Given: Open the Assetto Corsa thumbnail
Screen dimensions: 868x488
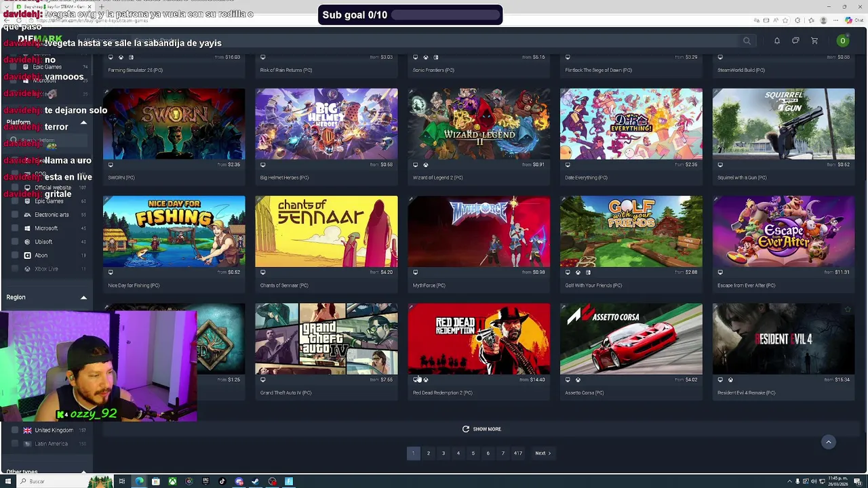Looking at the screenshot, I should (631, 339).
